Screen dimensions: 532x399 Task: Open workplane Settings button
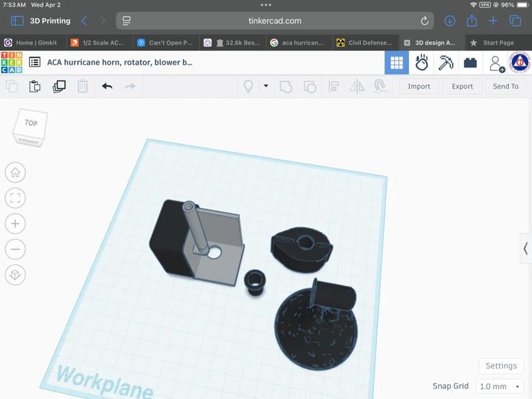501,366
